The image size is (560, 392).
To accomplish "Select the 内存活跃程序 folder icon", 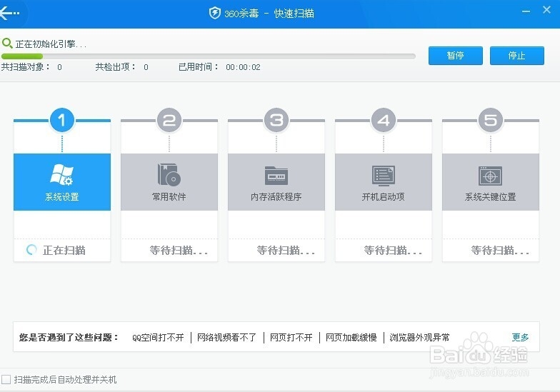I will tap(276, 176).
